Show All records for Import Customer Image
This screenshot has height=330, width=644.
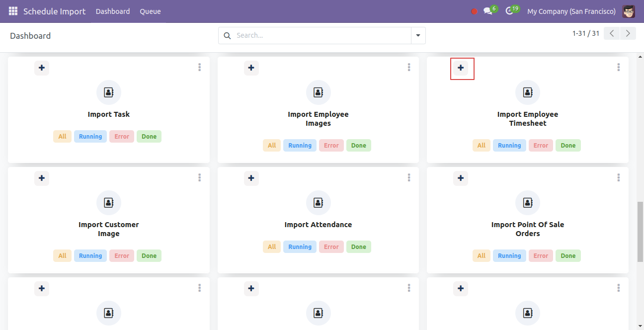pos(62,256)
